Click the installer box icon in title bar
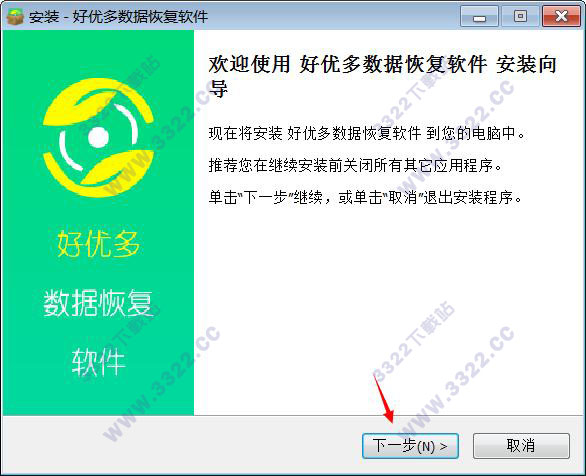This screenshot has width=586, height=476. (15, 16)
